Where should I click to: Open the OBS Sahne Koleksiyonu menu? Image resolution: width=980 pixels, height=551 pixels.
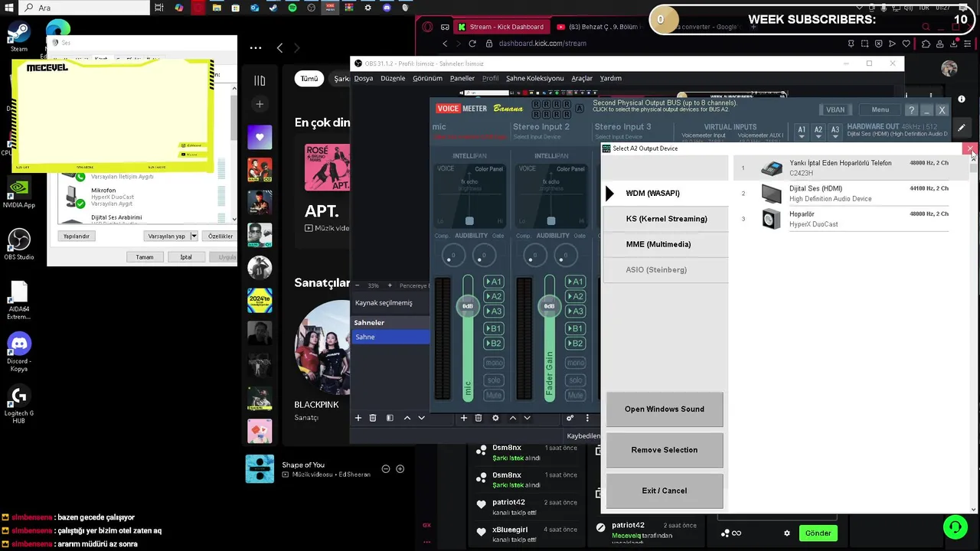[534, 78]
